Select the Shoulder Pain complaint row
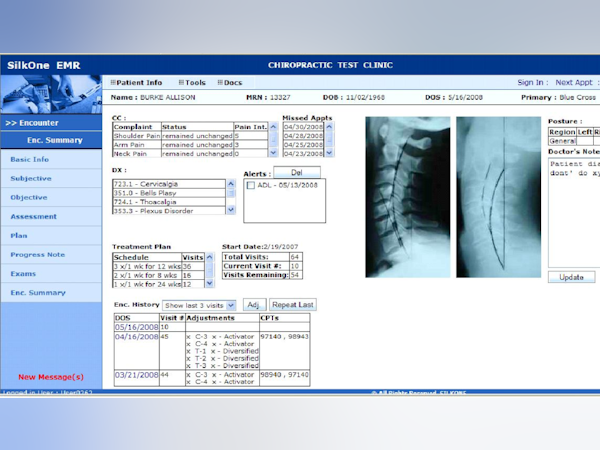This screenshot has height=450, width=600. click(191, 135)
